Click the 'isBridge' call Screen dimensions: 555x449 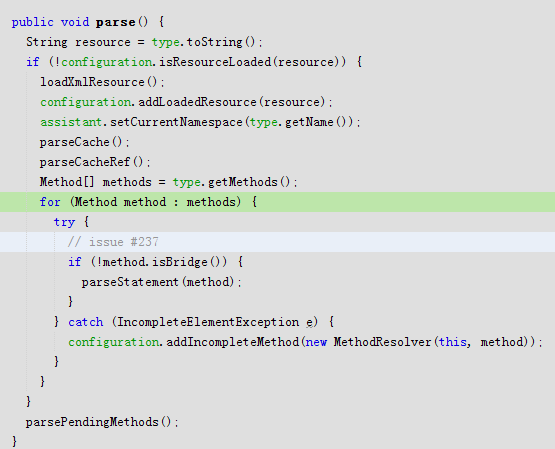tap(180, 262)
